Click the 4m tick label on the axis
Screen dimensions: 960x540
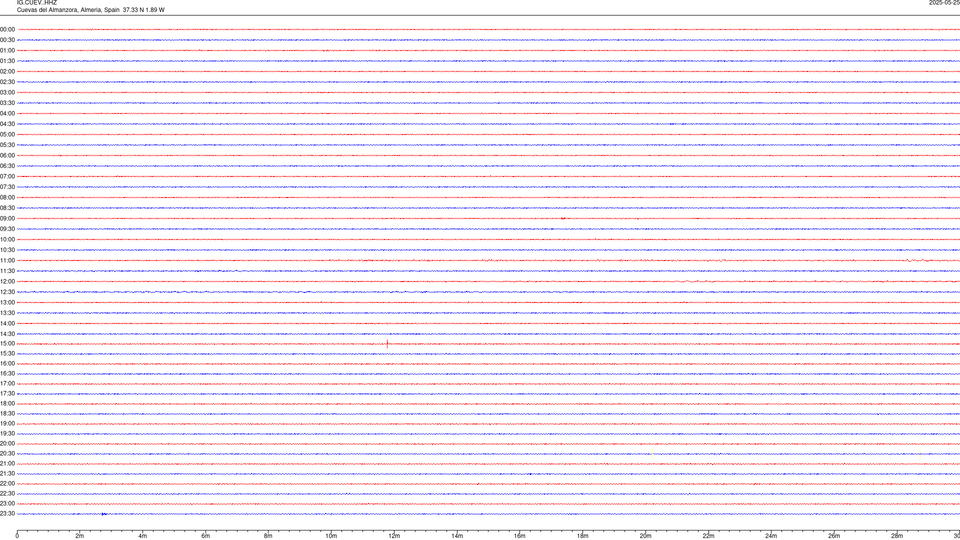point(143,536)
